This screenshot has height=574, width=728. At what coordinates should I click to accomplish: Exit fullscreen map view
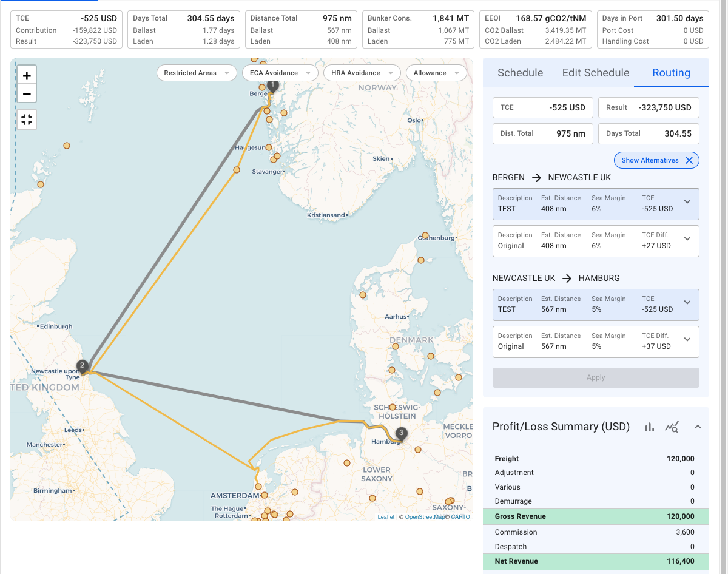coord(27,120)
